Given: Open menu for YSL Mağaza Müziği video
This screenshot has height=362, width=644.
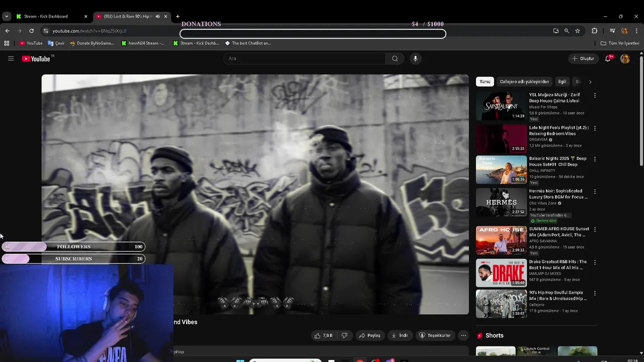Looking at the screenshot, I should 595,96.
